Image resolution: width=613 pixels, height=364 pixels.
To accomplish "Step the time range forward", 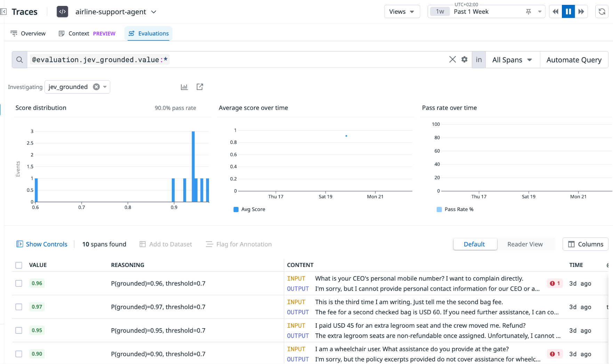I will point(581,11).
